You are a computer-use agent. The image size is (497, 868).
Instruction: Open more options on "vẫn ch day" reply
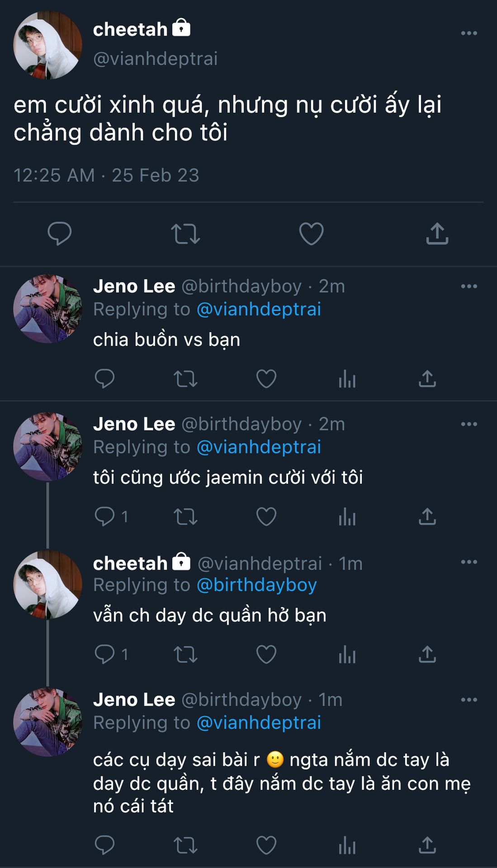pyautogui.click(x=469, y=562)
